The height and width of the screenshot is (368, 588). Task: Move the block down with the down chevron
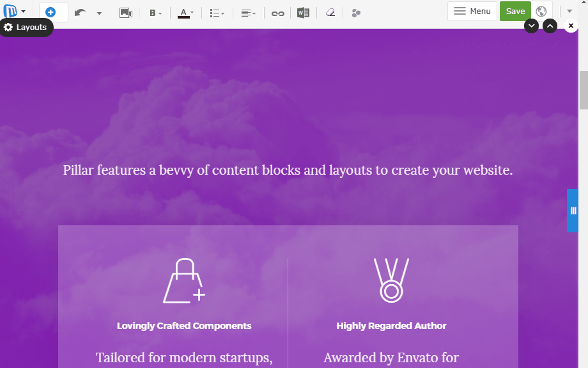click(531, 26)
